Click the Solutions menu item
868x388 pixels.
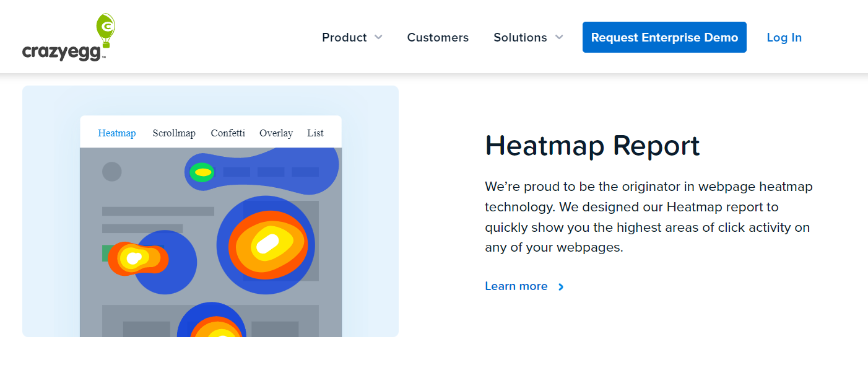click(520, 37)
